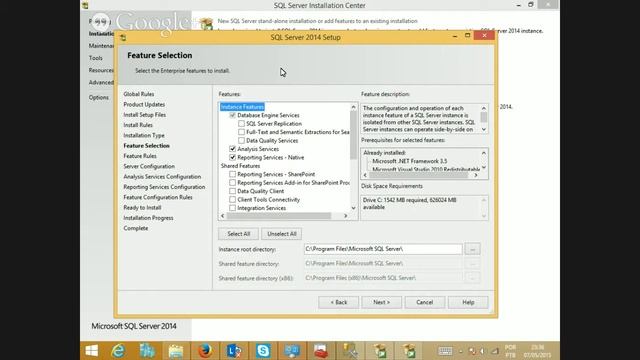Switch to the last SQL setup taskbar icon
Screen dimensions: 640x360
pos(409,351)
